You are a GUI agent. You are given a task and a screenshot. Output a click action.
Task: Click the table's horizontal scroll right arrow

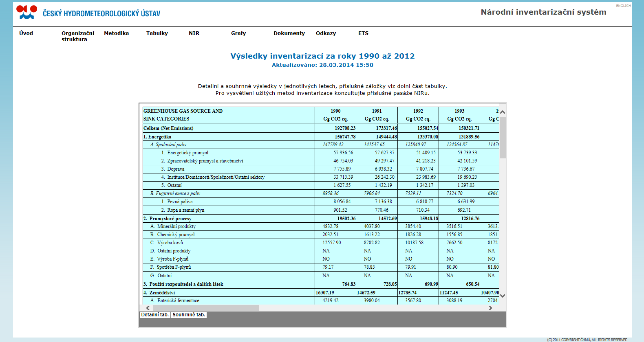[x=490, y=308]
